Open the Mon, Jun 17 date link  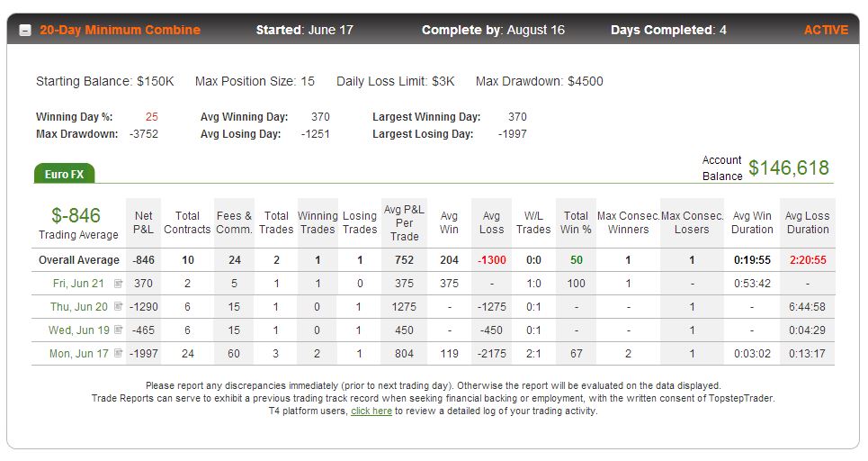click(x=79, y=353)
